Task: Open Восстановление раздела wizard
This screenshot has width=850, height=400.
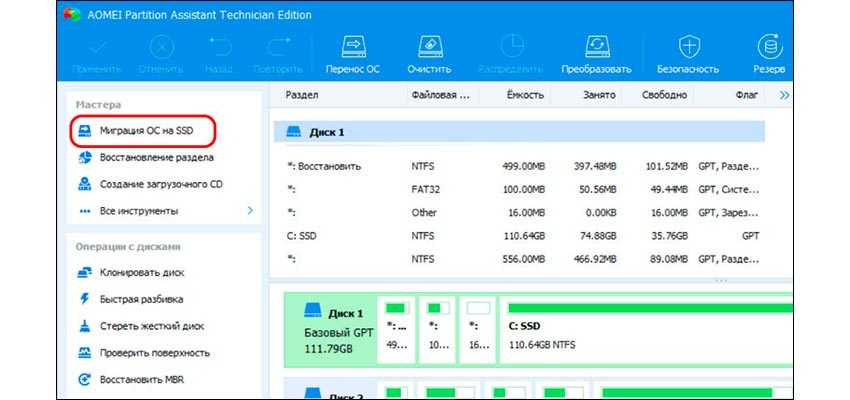Action: tap(156, 158)
